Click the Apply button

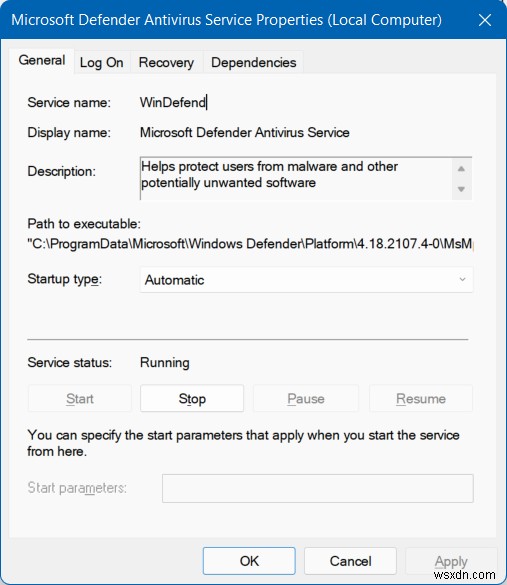click(451, 561)
